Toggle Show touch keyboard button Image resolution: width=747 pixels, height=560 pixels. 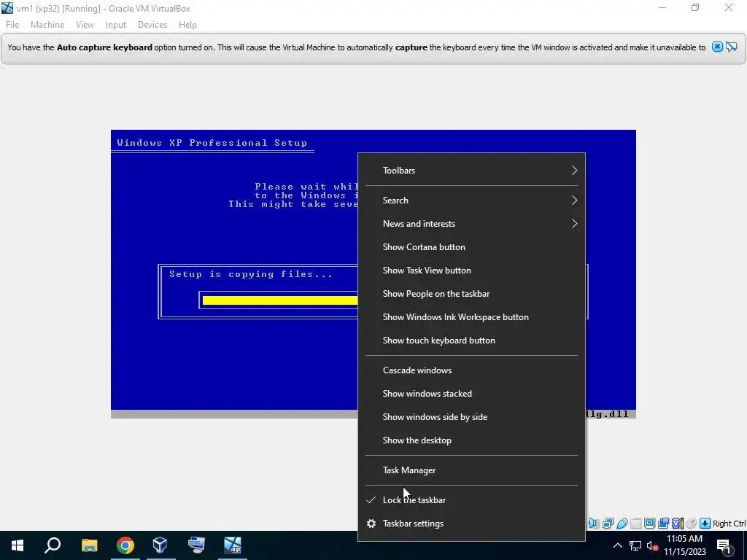(471, 340)
